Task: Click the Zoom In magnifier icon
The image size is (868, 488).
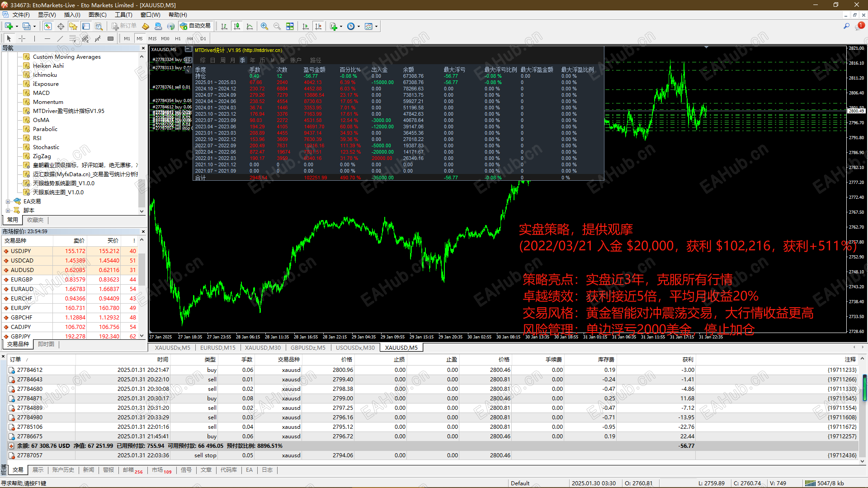Action: click(x=264, y=26)
